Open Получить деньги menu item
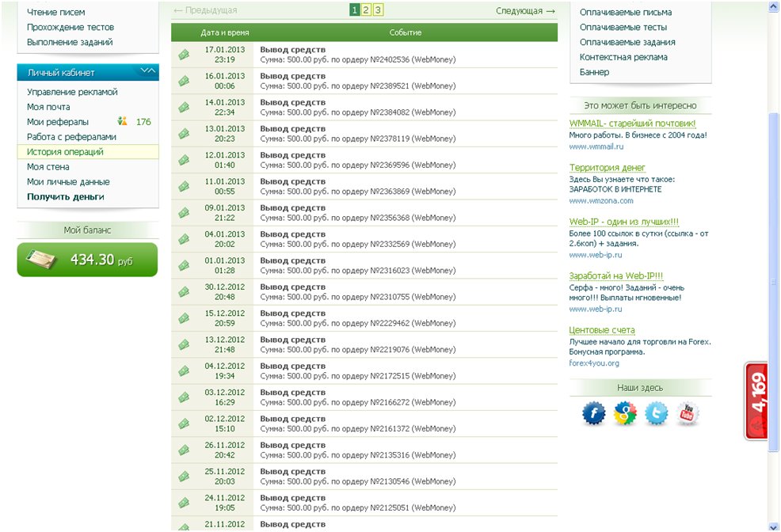 pos(65,196)
